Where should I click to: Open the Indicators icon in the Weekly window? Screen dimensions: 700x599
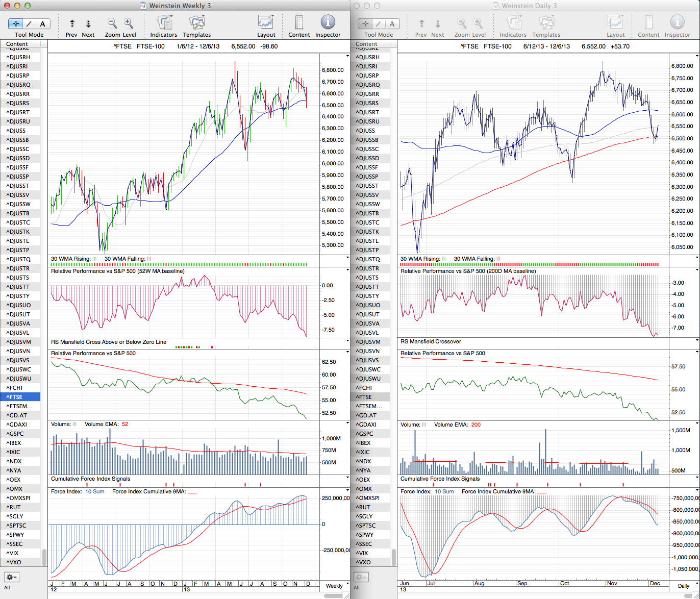point(164,23)
